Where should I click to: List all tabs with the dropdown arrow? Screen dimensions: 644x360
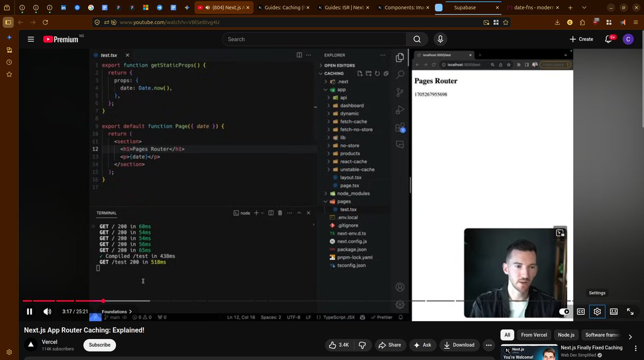pos(584,8)
